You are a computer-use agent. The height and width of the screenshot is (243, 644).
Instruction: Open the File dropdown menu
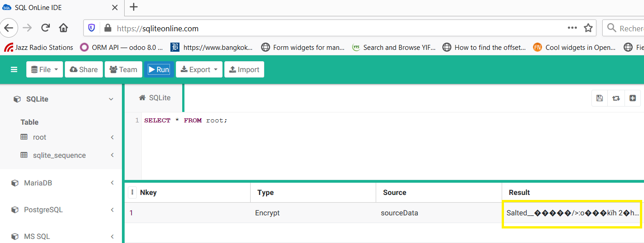click(44, 69)
